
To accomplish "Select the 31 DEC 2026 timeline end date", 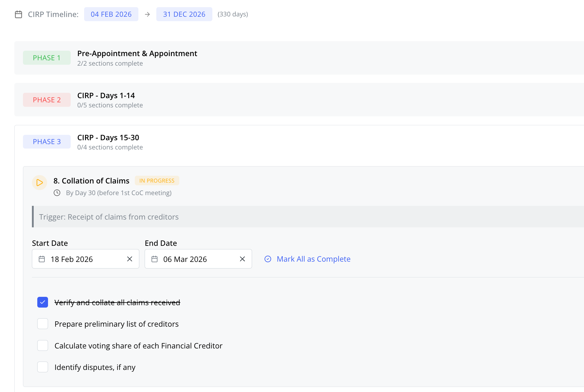I will click(184, 14).
